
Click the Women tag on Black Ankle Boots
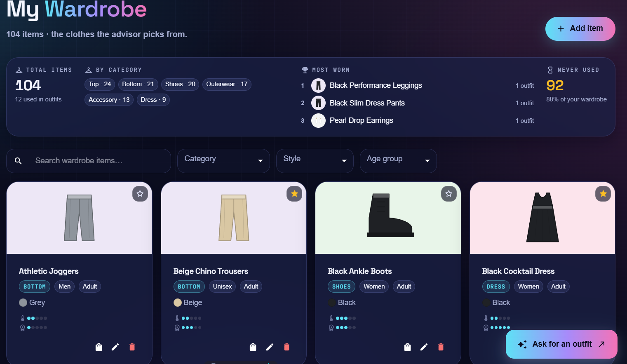(374, 287)
